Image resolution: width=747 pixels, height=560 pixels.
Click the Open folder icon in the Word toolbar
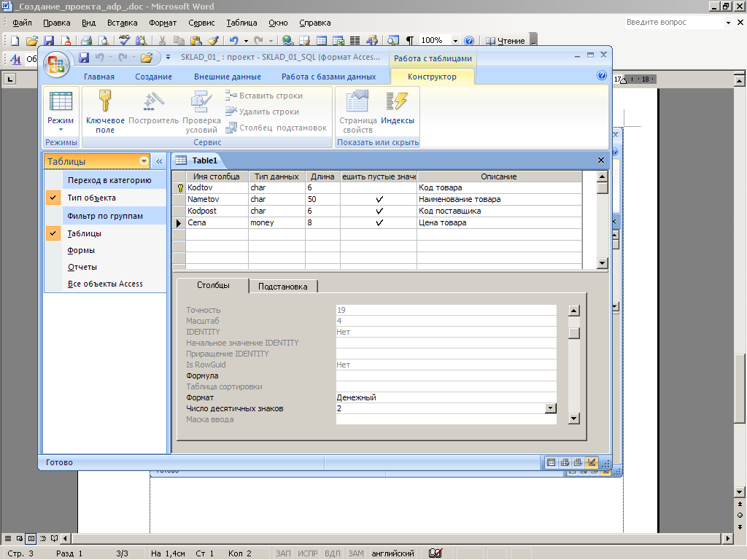pyautogui.click(x=31, y=41)
